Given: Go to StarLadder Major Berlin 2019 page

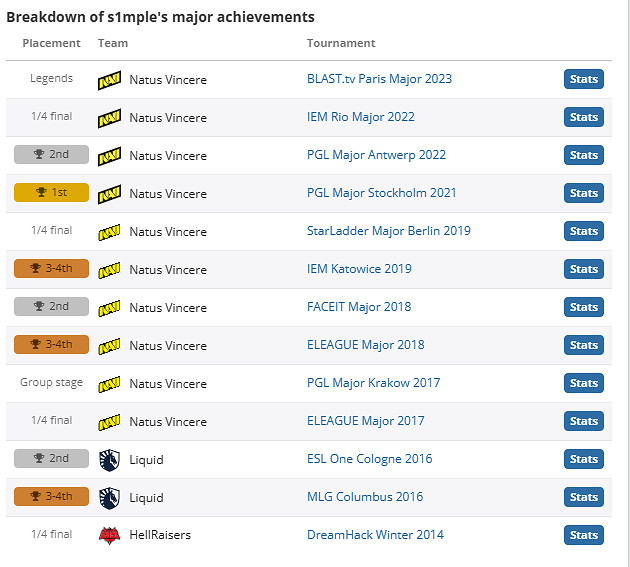Looking at the screenshot, I should 388,231.
